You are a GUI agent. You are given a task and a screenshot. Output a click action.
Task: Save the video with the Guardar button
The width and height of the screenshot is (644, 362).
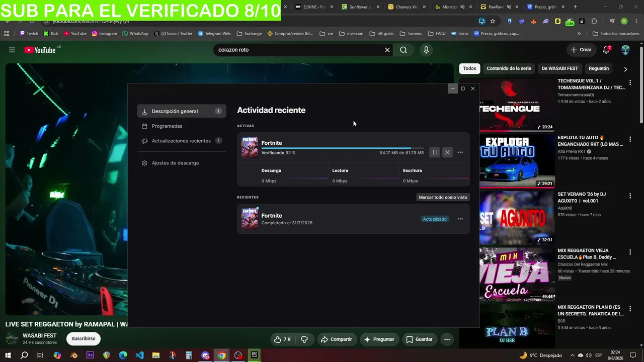(x=419, y=339)
